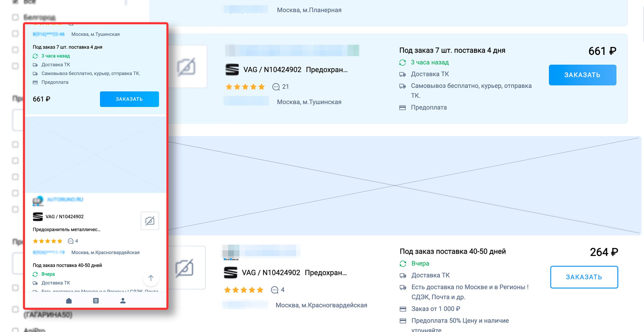Tap the orders list icon in mobile nav

(x=96, y=301)
